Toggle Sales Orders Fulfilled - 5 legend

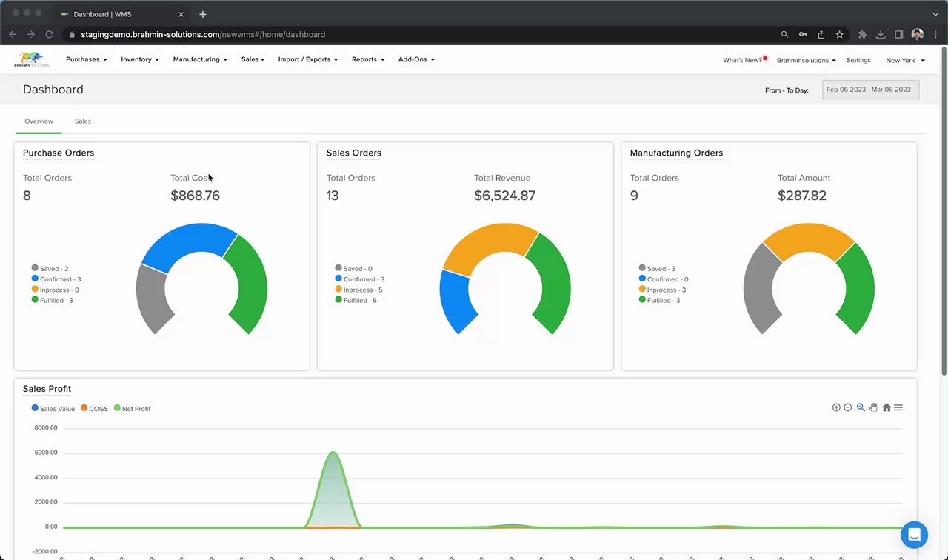pos(356,300)
